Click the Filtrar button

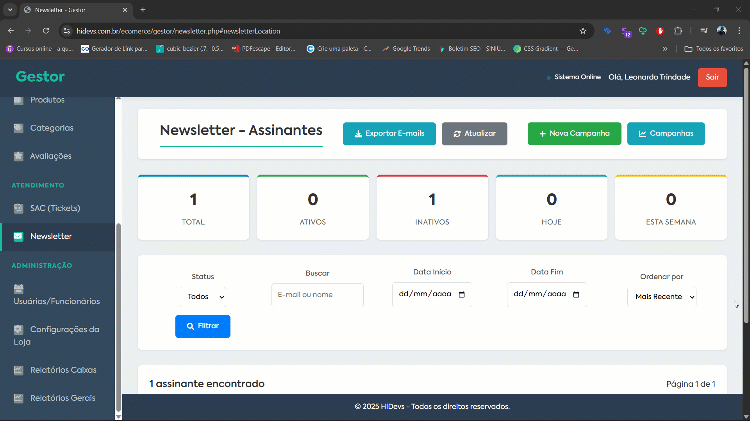(203, 326)
